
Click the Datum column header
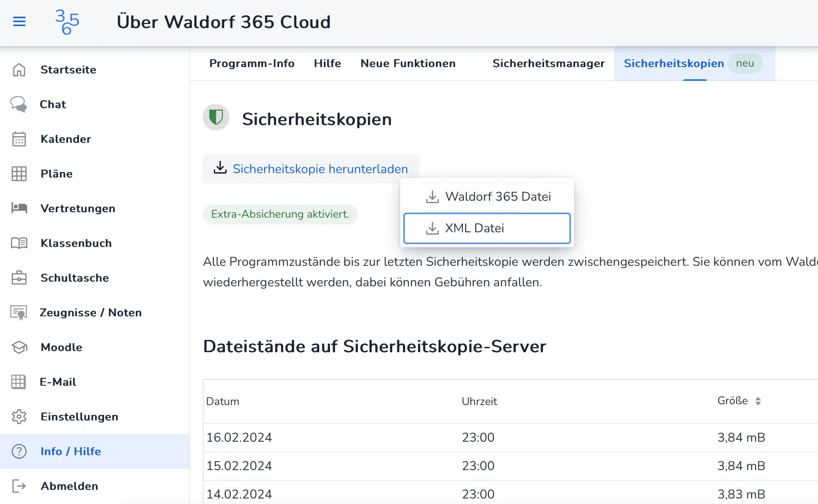(223, 401)
